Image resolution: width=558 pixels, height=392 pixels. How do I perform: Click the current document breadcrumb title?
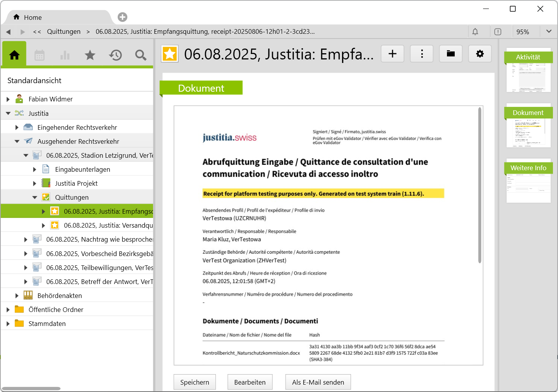click(205, 31)
